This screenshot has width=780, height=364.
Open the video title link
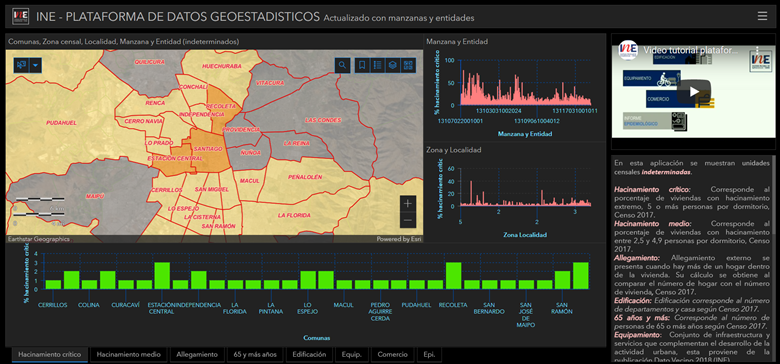coord(691,50)
